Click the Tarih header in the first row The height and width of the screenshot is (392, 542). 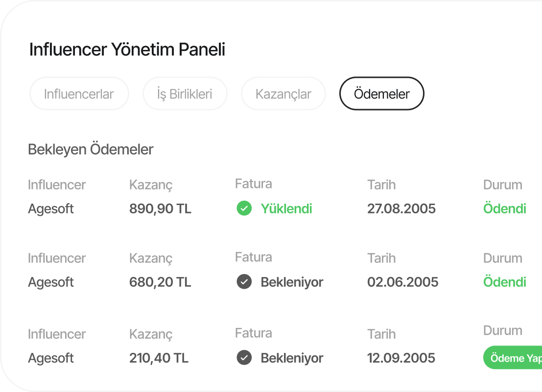click(x=381, y=185)
